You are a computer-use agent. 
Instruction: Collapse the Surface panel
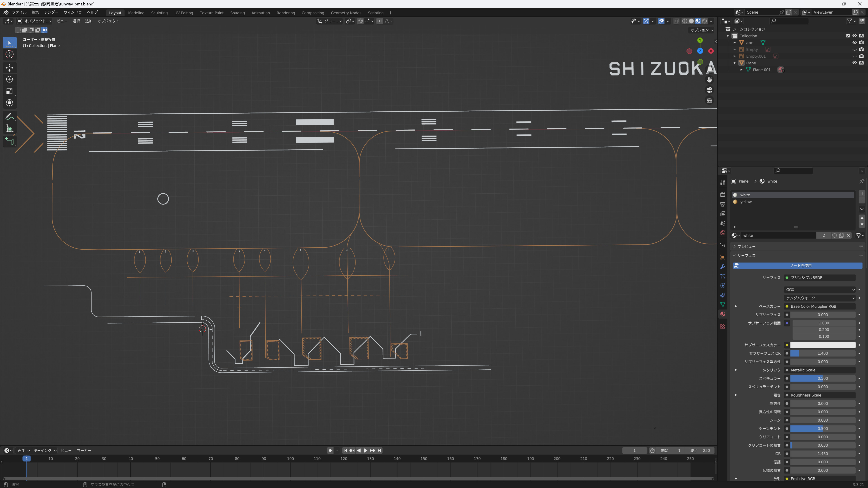[746, 256]
